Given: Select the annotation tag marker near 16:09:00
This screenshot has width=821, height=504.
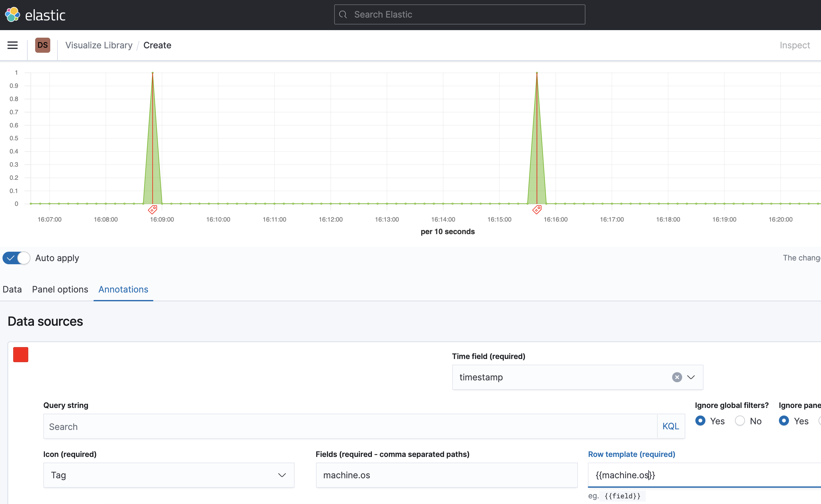Looking at the screenshot, I should 153,209.
